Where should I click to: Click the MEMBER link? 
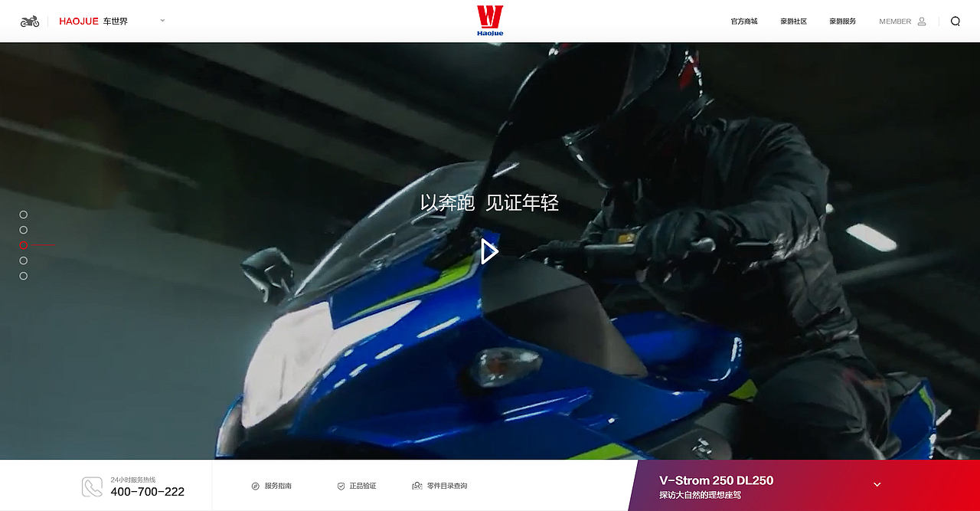[x=895, y=21]
